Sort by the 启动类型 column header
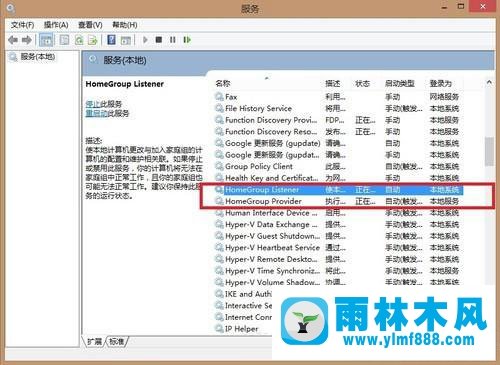500x365 pixels. tap(400, 83)
